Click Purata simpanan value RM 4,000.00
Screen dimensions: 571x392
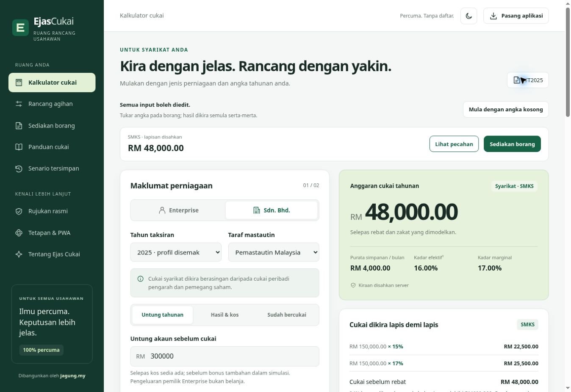[x=370, y=268]
